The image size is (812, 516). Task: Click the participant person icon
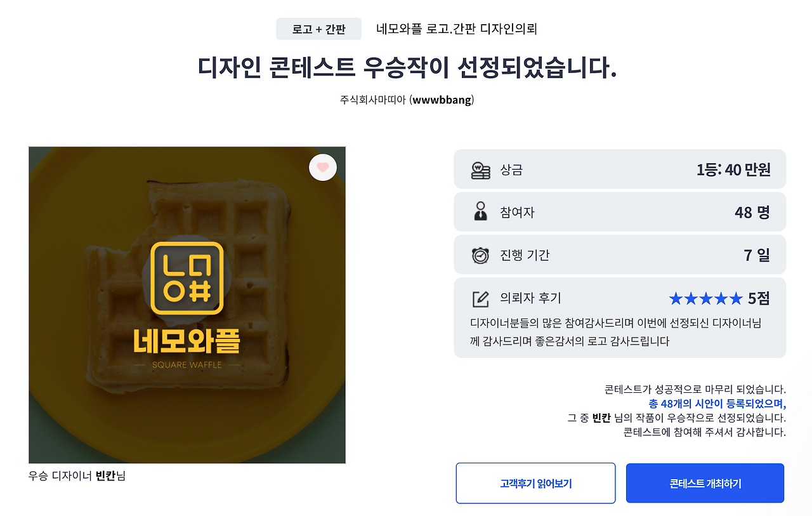[x=480, y=211]
